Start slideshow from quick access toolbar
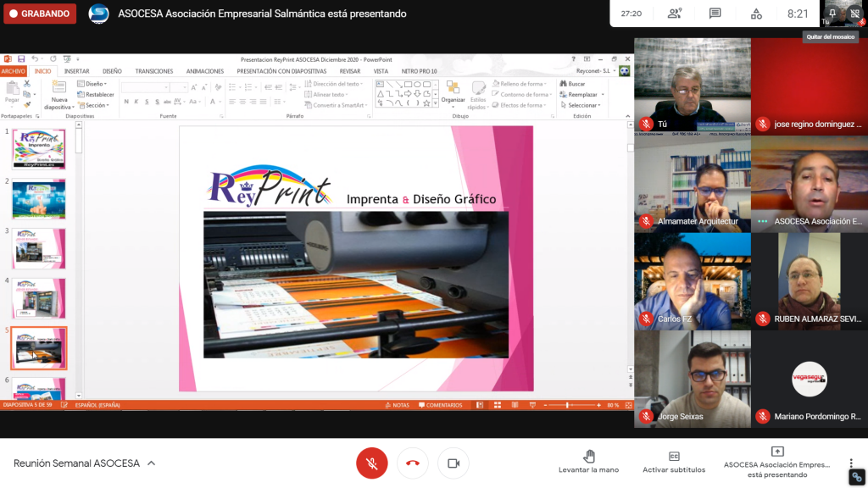This screenshot has width=868, height=488. [x=67, y=58]
